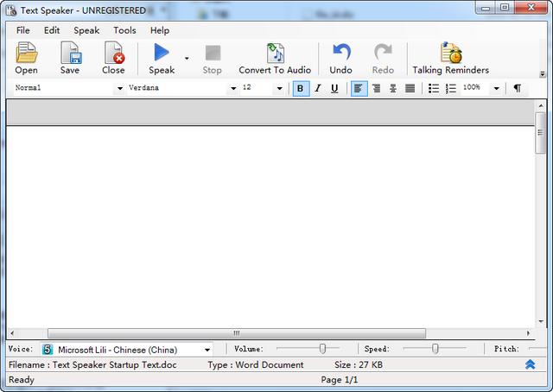Screen dimensions: 553x392
Task: Click the horizontal scrollbar thumb
Action: coord(236,333)
